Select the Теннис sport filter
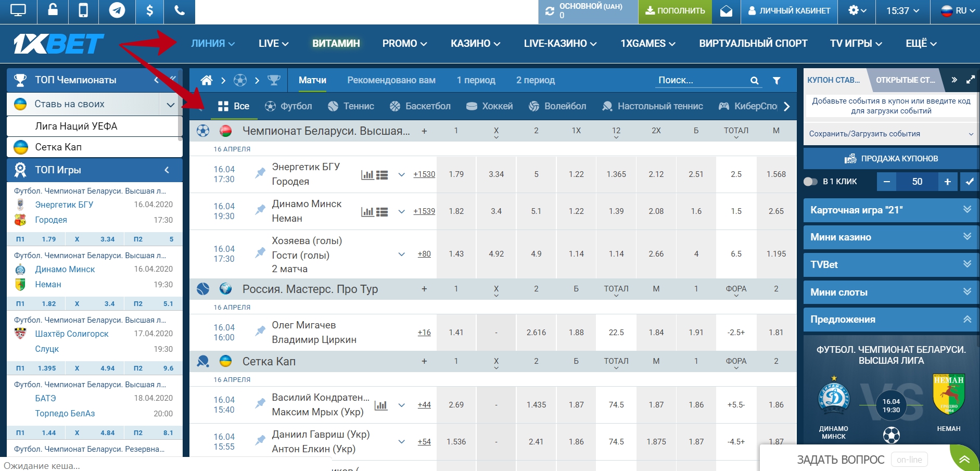The width and height of the screenshot is (980, 471). [x=351, y=106]
